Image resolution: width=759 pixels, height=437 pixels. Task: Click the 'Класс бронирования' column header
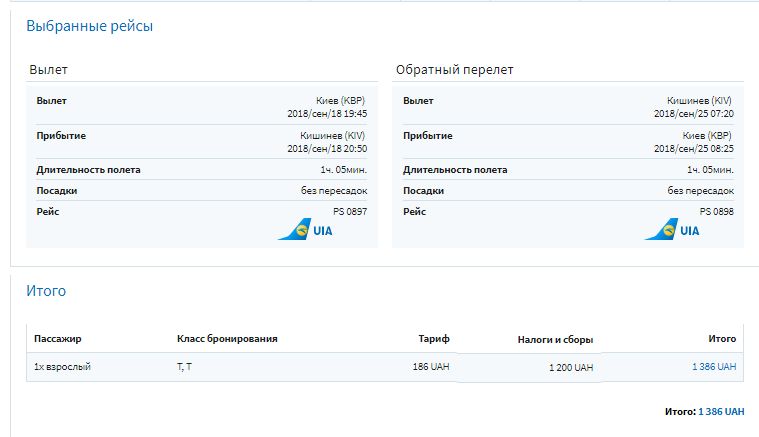coord(226,339)
